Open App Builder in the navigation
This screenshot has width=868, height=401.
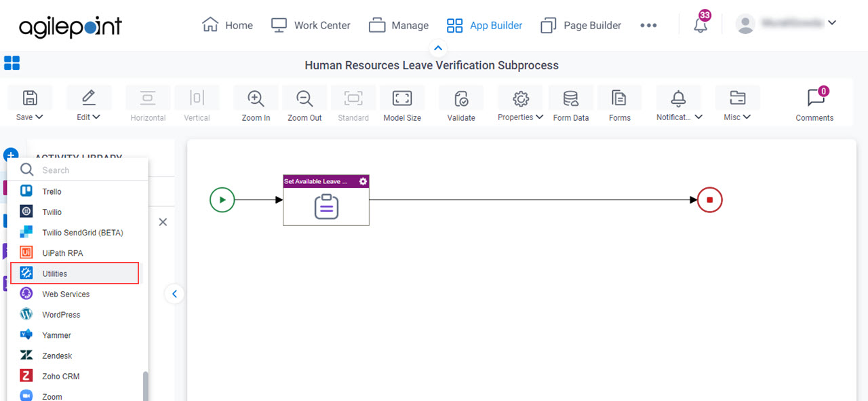click(484, 25)
